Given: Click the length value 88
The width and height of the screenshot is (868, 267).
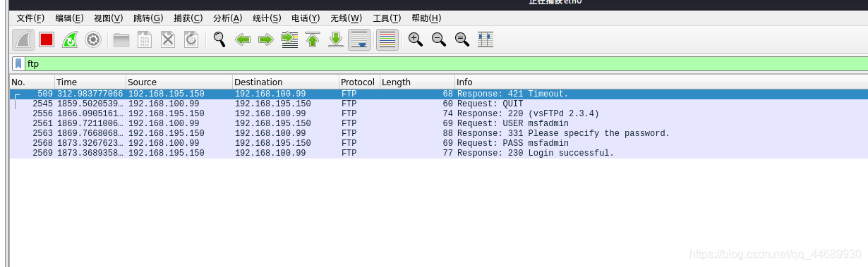Looking at the screenshot, I should (448, 133).
